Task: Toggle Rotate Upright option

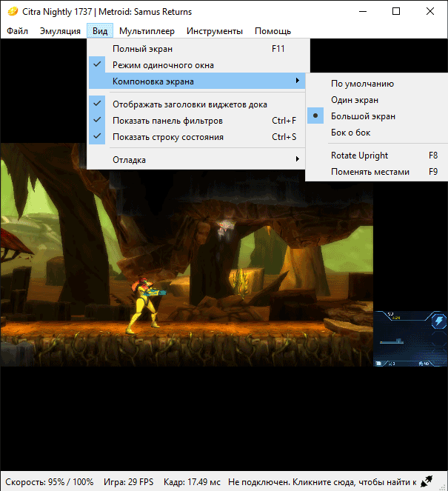Action: click(377, 156)
